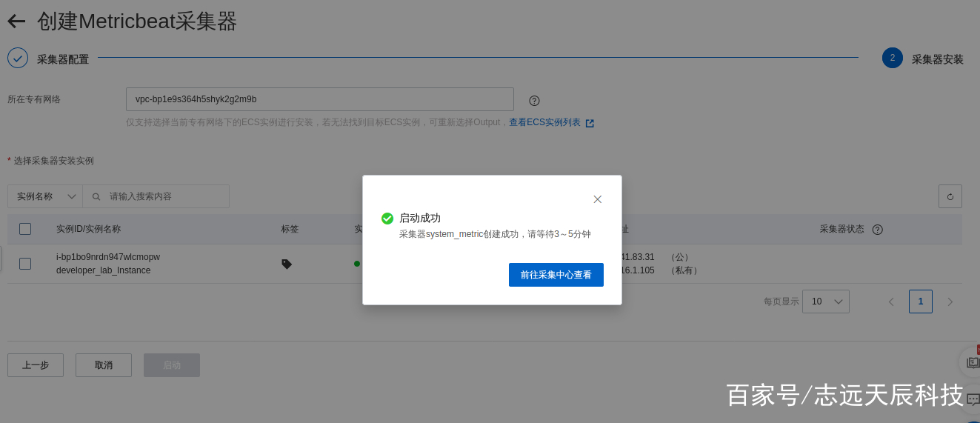The image size is (980, 423).
Task: Open the per-page 10 dropdown
Action: 826,302
